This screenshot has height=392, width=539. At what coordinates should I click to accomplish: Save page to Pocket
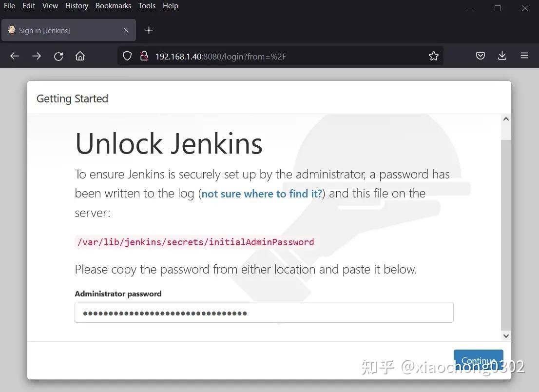click(480, 56)
